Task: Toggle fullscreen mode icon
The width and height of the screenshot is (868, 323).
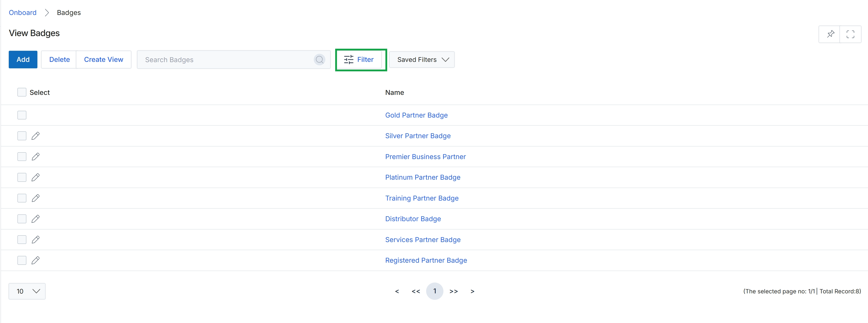Action: (850, 34)
